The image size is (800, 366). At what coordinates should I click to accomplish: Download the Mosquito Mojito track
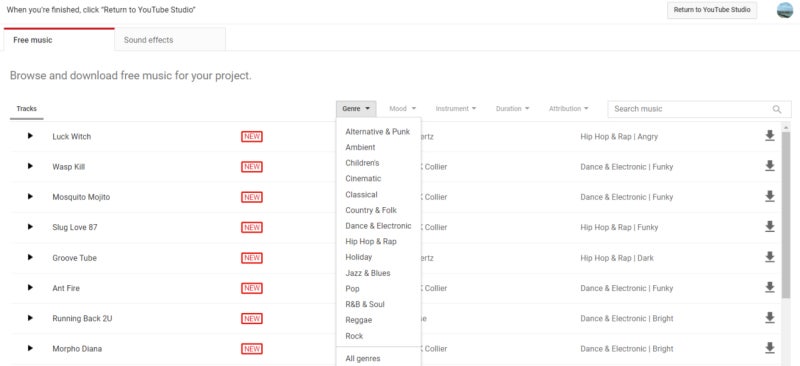click(770, 197)
